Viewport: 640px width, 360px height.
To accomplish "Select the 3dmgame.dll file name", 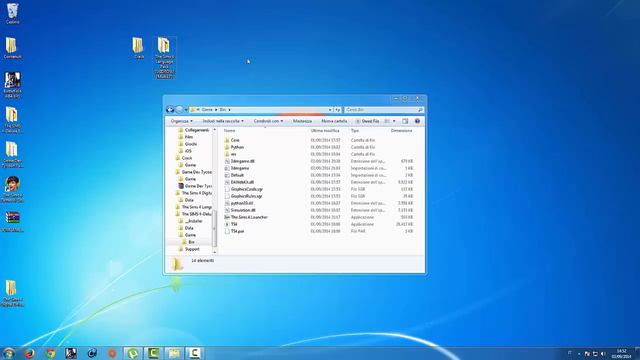I will [242, 161].
